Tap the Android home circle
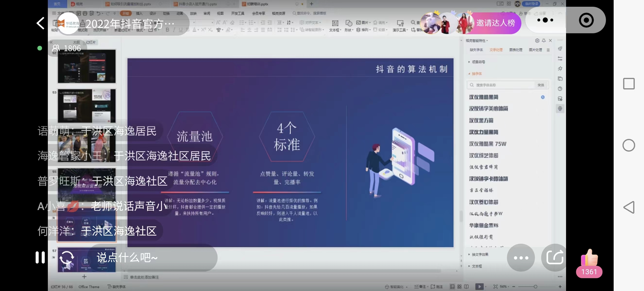The height and width of the screenshot is (291, 644). 628,145
